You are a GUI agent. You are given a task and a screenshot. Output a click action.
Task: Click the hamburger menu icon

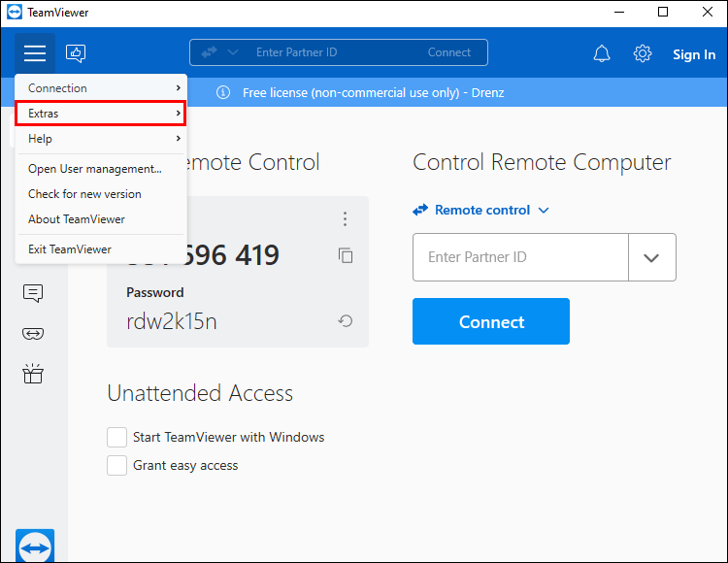(35, 53)
